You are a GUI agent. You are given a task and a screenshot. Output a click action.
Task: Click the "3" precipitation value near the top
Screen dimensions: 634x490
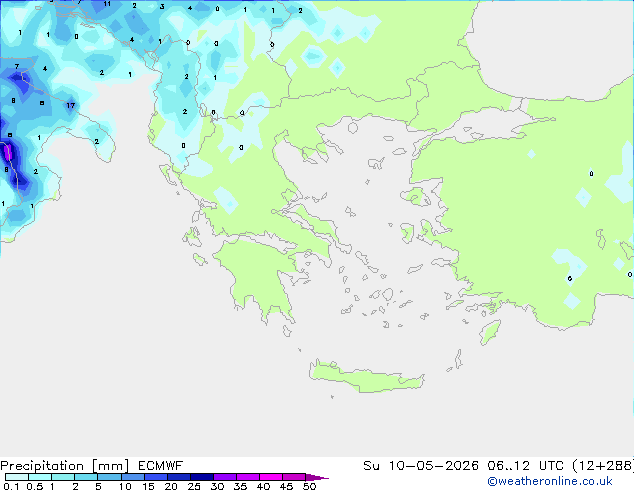point(162,6)
